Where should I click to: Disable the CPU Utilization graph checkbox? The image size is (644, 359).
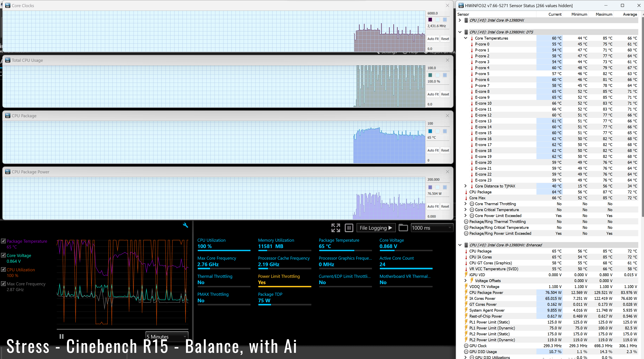[3, 270]
